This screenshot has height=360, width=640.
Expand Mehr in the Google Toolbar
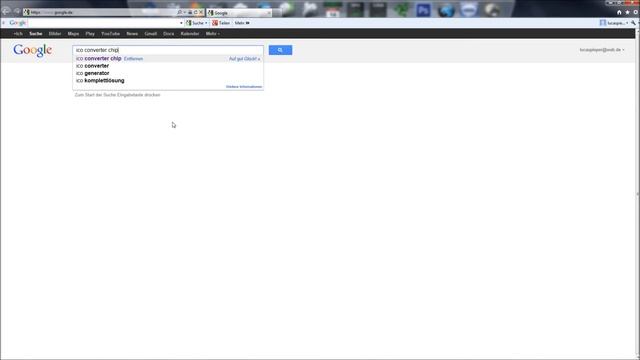242,23
